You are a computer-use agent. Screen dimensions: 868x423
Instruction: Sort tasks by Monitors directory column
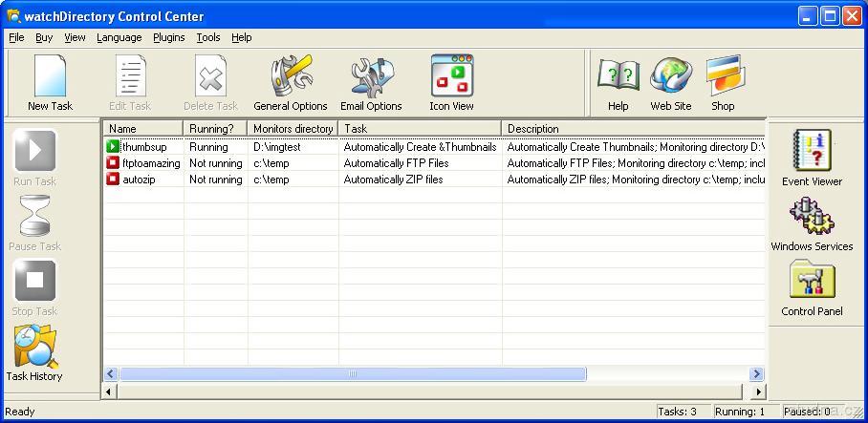(293, 128)
